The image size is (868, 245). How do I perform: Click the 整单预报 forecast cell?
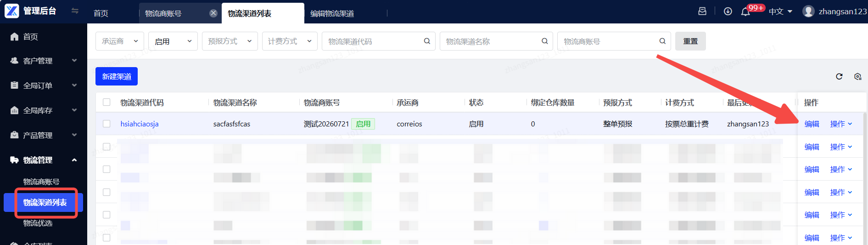(618, 124)
